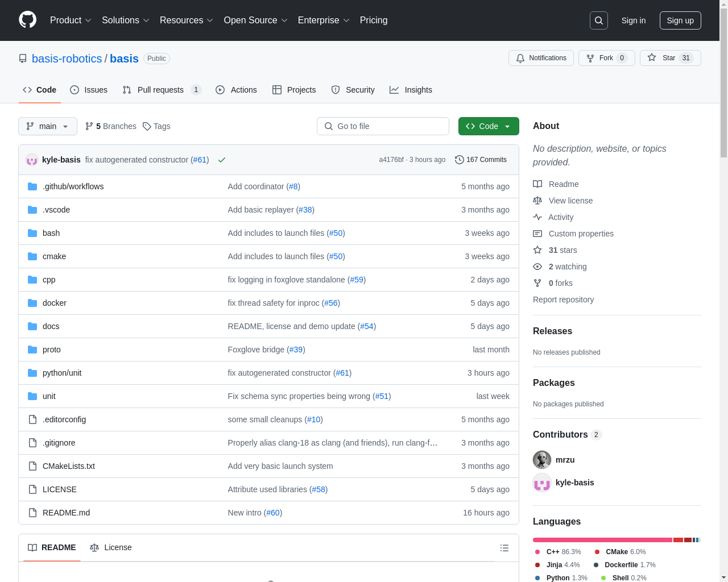The width and height of the screenshot is (728, 582).
Task: Fork the repository using Fork button
Action: coord(606,58)
